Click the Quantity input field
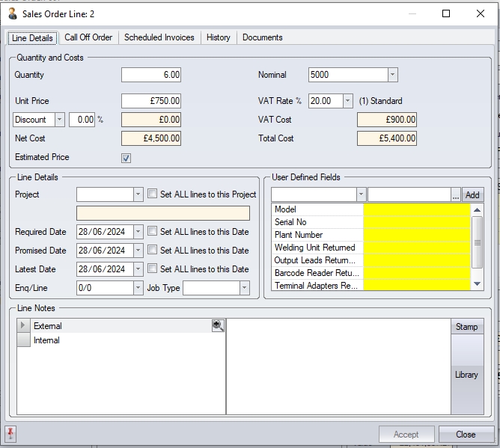Screen dimensions: 500x448 point(151,75)
